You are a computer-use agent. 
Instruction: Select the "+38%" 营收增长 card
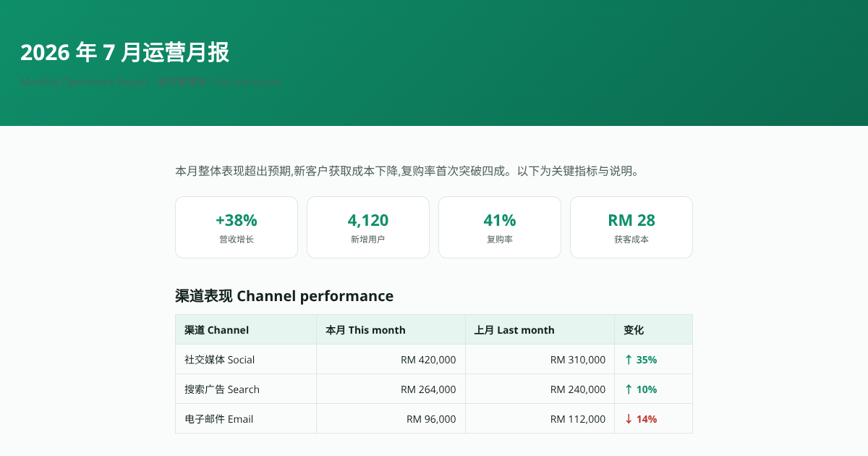237,227
